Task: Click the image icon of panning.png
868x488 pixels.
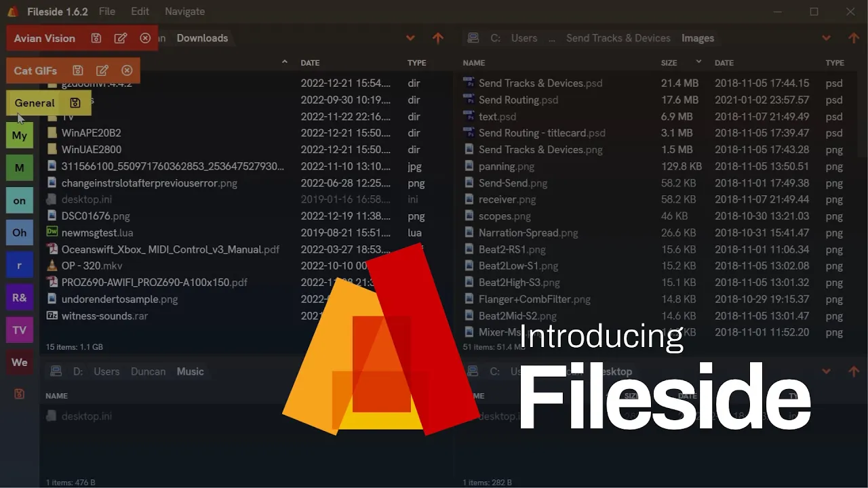Action: pos(469,166)
